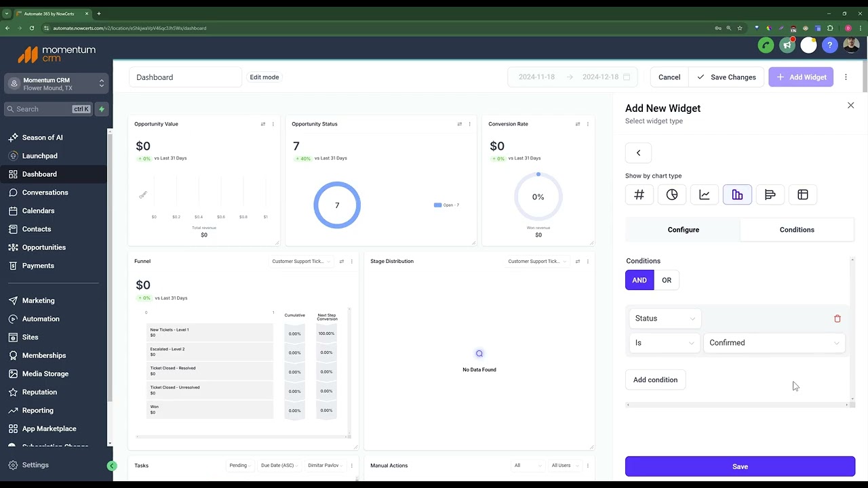Open the megaphone announcements icon

tap(787, 45)
